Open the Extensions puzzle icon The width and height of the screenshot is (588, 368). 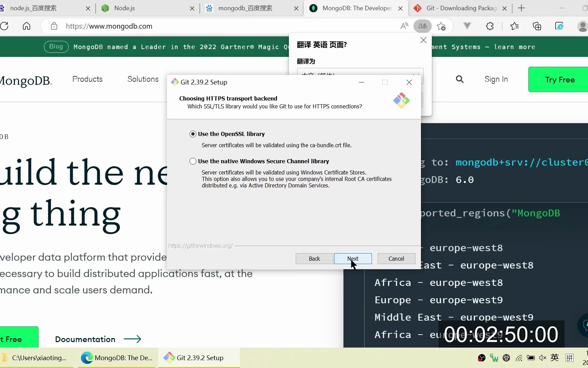coord(490,26)
